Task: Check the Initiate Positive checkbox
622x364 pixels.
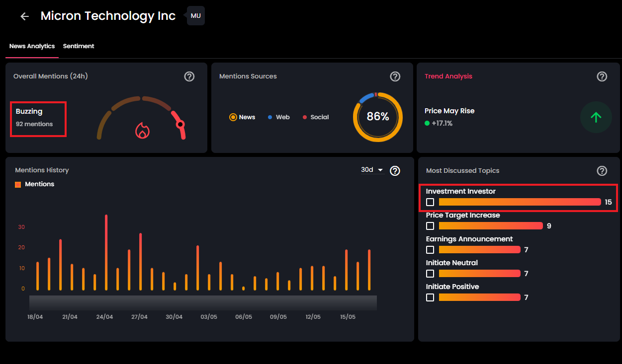Action: (430, 297)
